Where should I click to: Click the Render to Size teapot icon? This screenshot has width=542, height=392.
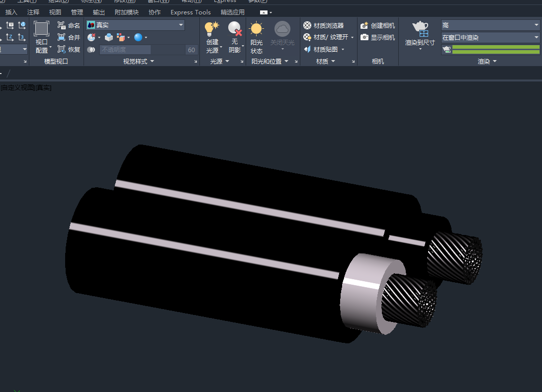tap(420, 29)
